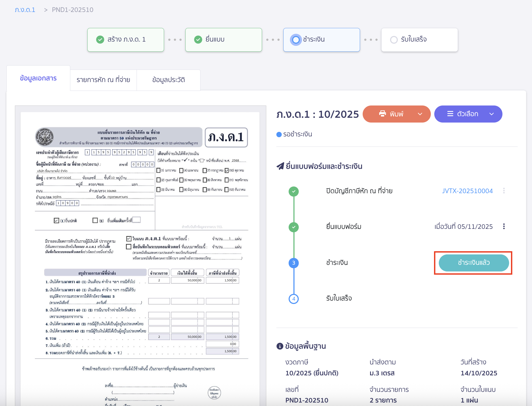Screen dimensions: 532x406
Task: Uncheck the ใบแนบ ภ.ง.ด.1 attachment checkbox
Action: (128, 238)
